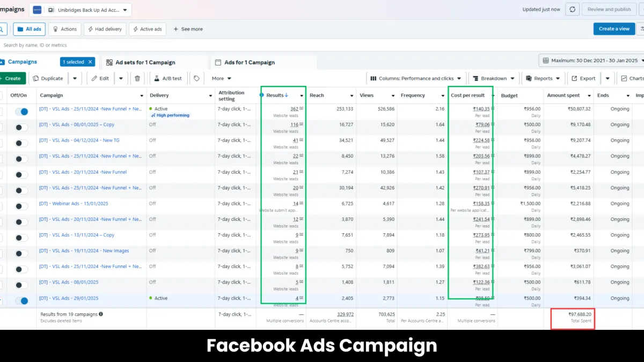Viewport: 644px width, 362px height.
Task: Open the dropdown arrow next to Edit
Action: (x=121, y=78)
